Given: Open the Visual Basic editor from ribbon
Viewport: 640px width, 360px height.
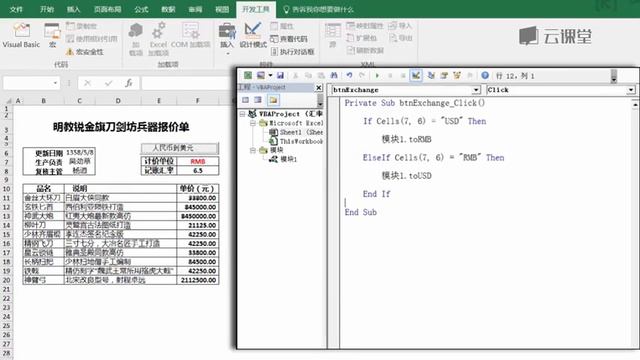Looking at the screenshot, I should tap(21, 36).
